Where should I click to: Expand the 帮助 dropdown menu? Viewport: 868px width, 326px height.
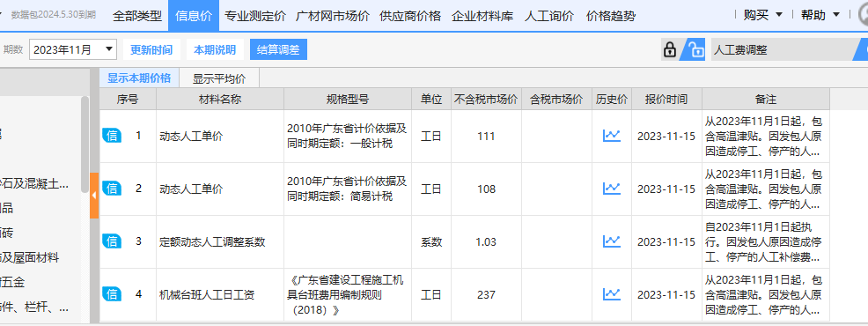click(x=820, y=15)
